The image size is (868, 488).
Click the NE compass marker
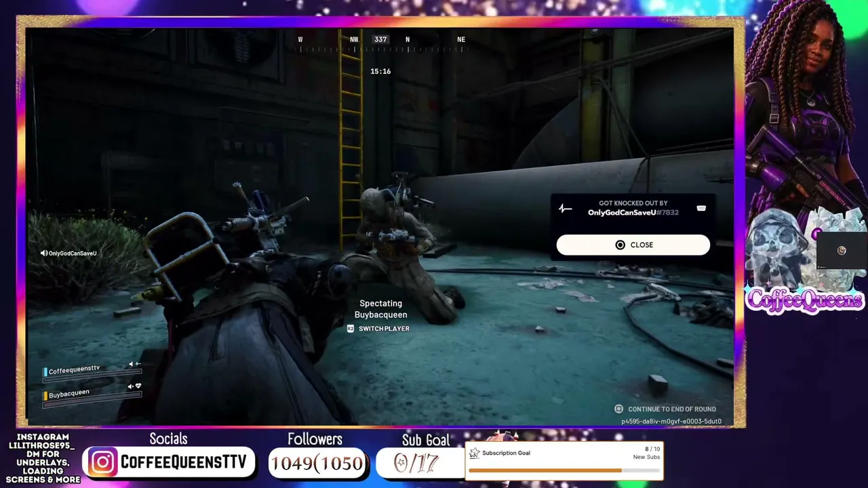(461, 39)
